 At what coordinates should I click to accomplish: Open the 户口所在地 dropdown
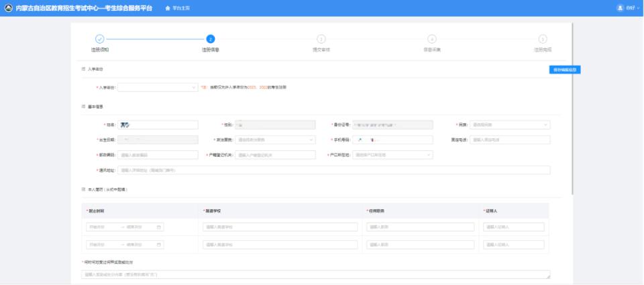click(392, 155)
